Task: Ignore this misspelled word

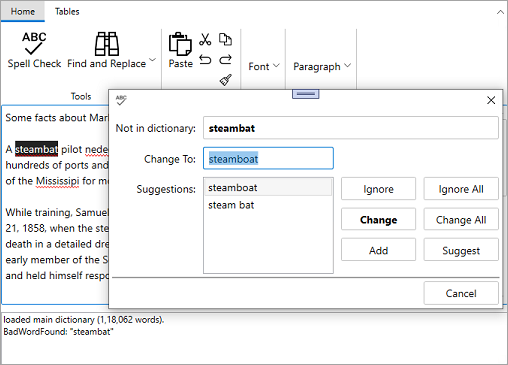Action: (x=378, y=189)
